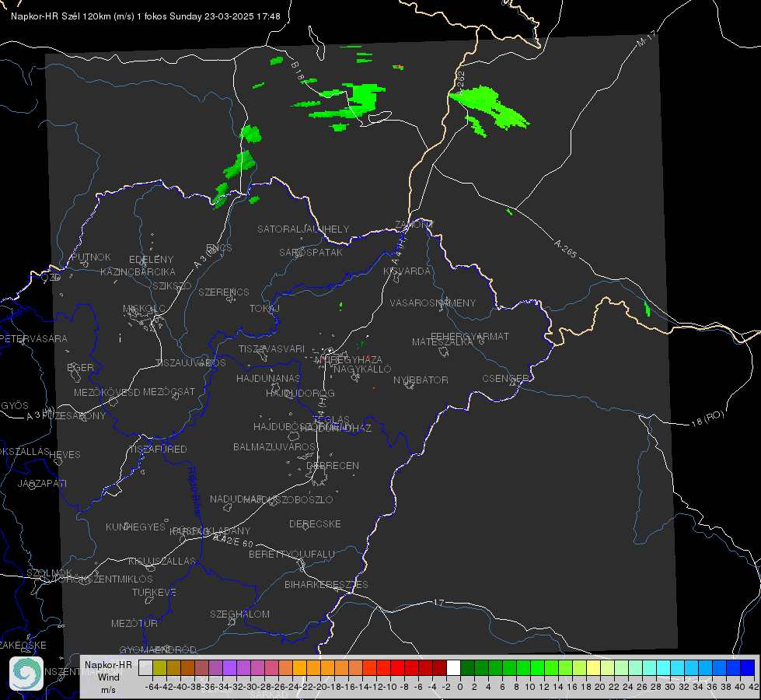Image resolution: width=761 pixels, height=700 pixels.
Task: Click the light gray first swatch in the legend
Action: (x=145, y=667)
